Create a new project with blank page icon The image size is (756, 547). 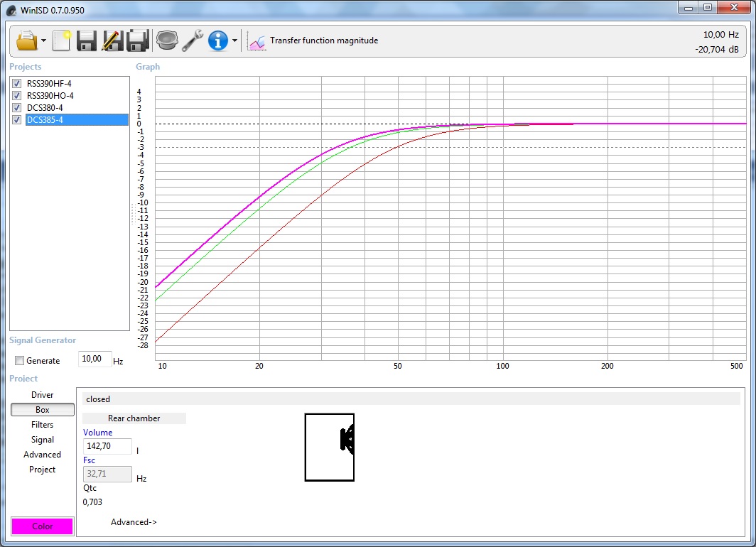[x=61, y=40]
